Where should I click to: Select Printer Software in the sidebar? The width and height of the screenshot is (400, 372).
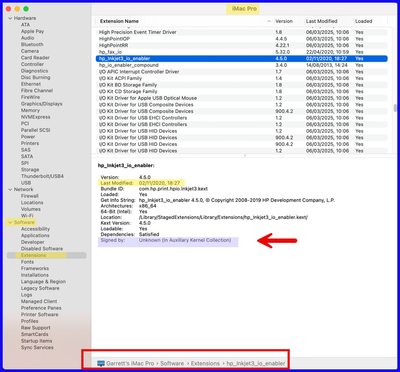tap(40, 315)
